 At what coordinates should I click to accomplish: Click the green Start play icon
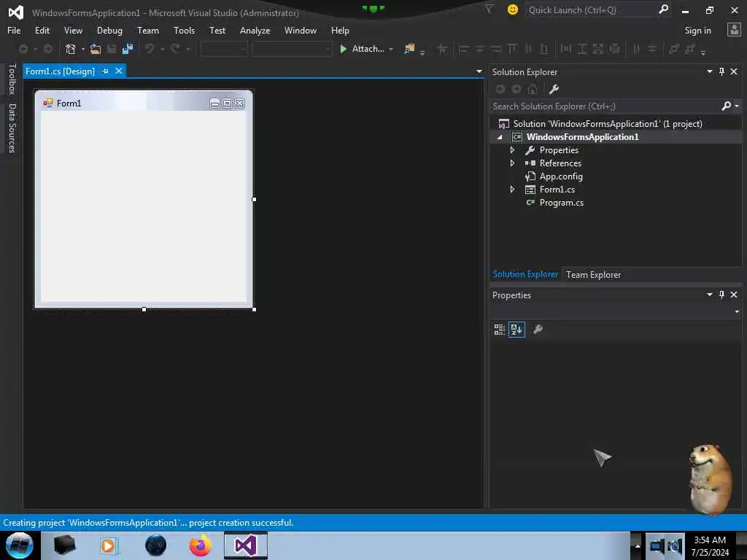point(343,49)
